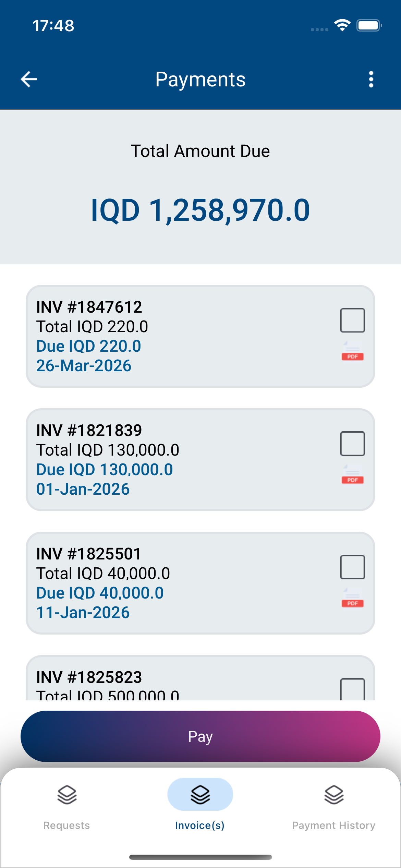
Task: Tap the Invoice(s) tab label
Action: 200,825
